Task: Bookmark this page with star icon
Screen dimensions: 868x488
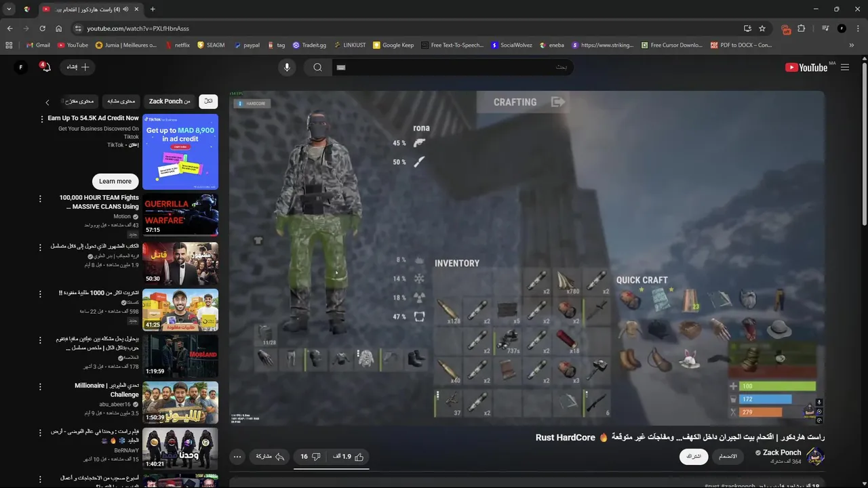Action: click(762, 28)
